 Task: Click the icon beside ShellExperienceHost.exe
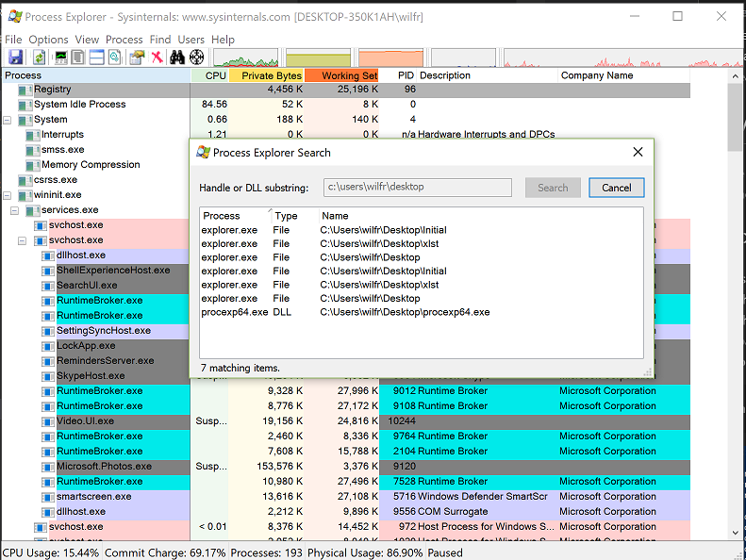pyautogui.click(x=47, y=271)
